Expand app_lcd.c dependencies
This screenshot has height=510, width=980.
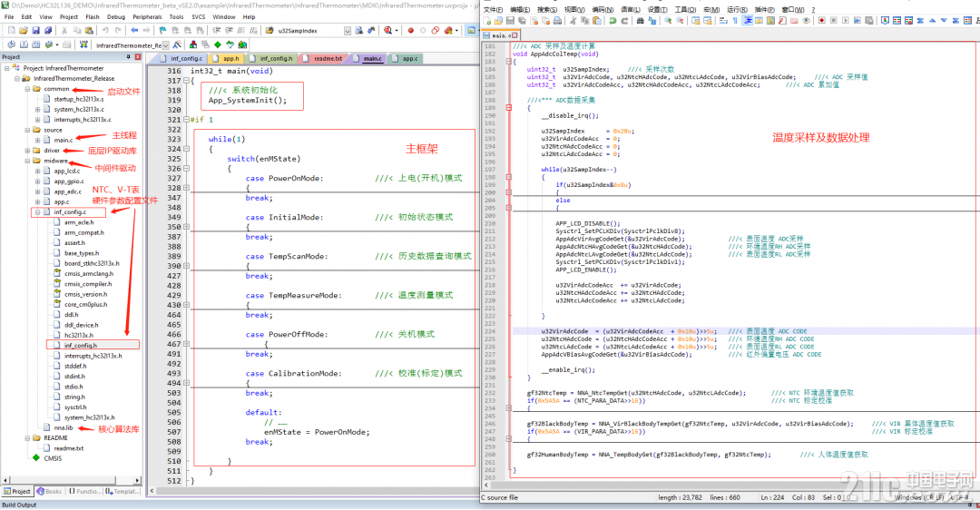tap(37, 172)
